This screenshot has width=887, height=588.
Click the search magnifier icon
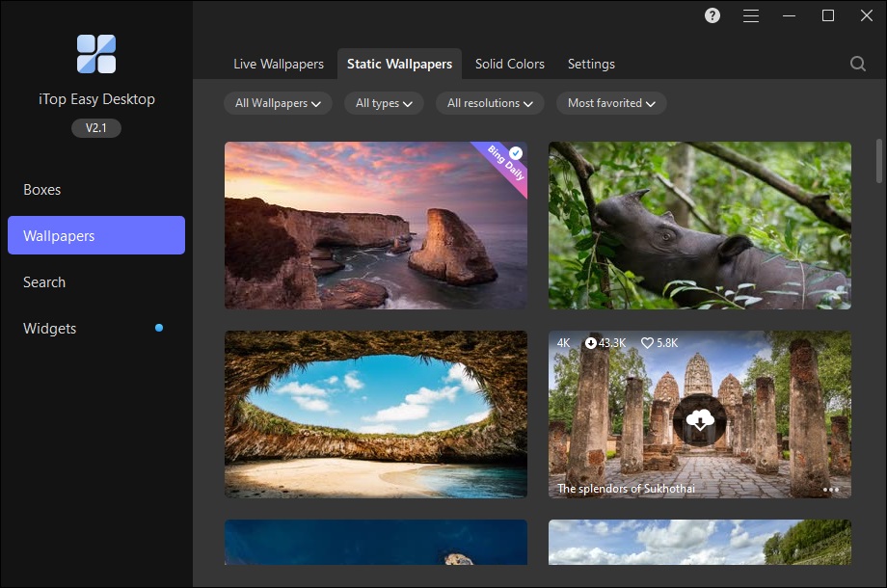tap(857, 64)
